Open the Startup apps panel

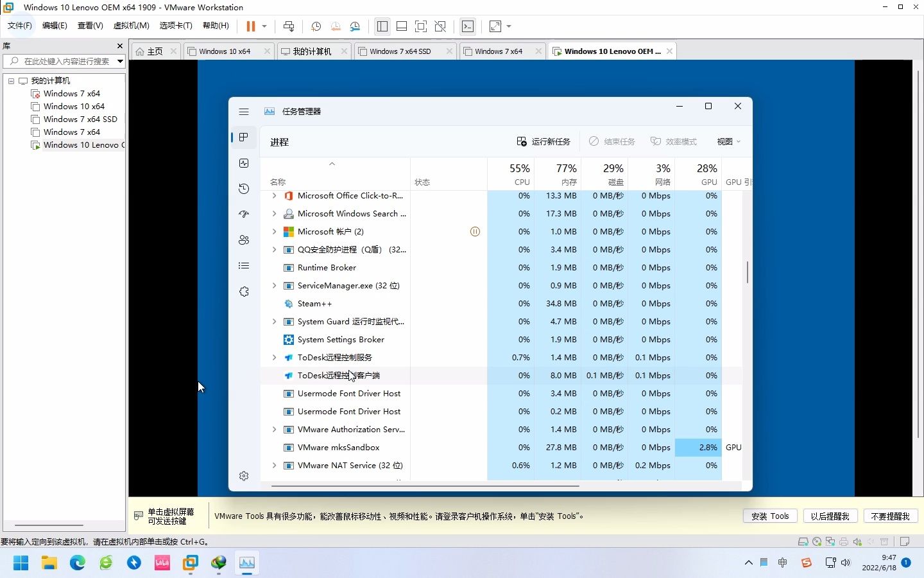[x=244, y=215]
